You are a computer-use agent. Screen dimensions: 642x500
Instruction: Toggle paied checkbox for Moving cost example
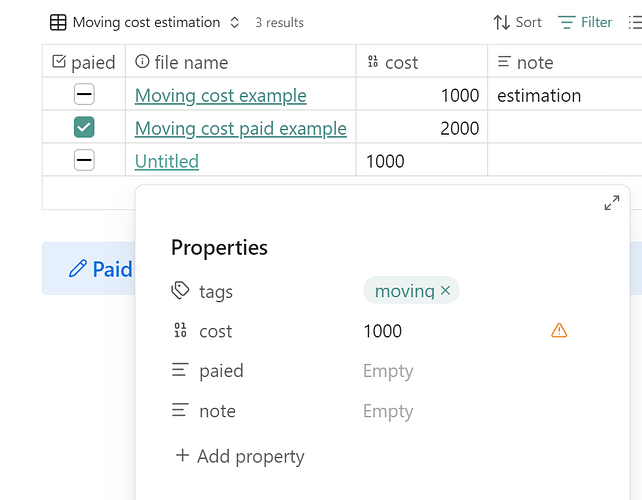click(84, 95)
